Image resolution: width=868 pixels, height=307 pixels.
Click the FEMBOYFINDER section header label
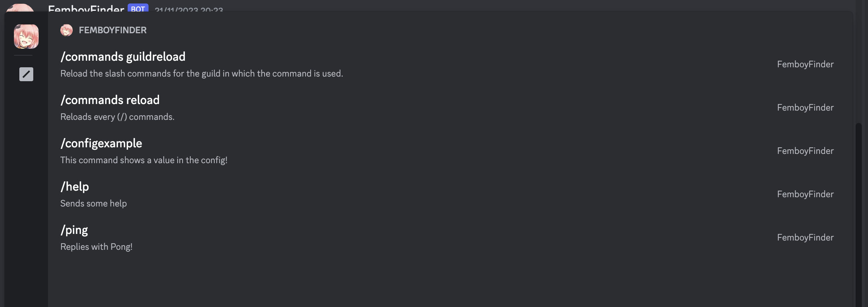(113, 30)
